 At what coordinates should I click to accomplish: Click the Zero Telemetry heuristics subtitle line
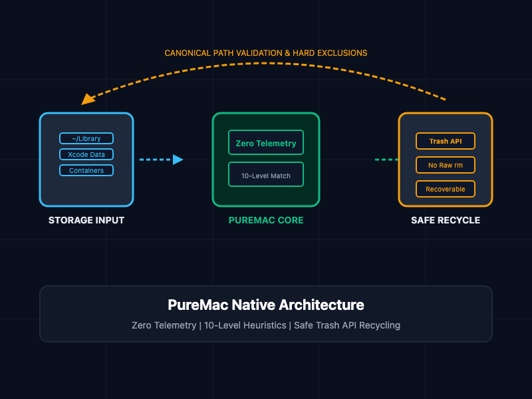point(266,325)
